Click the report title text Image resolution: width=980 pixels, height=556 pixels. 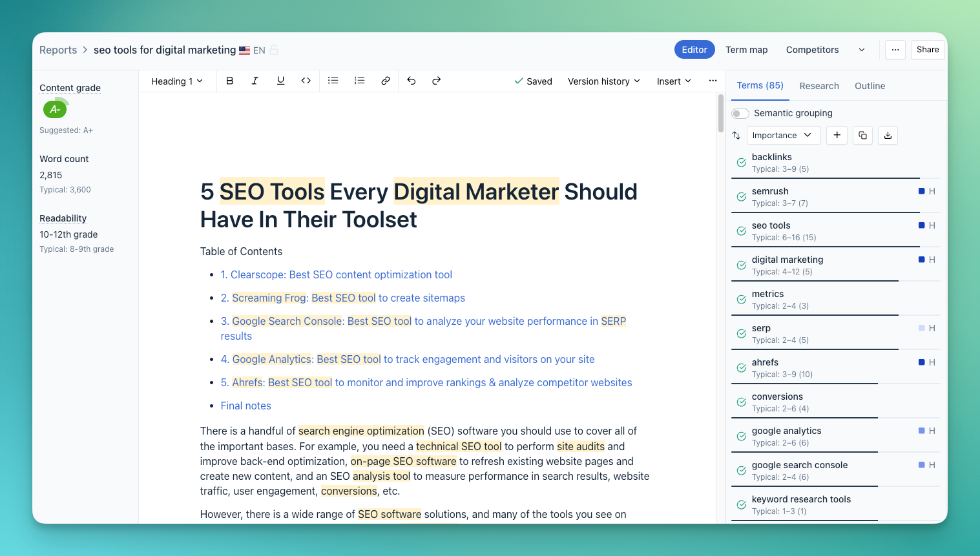165,50
